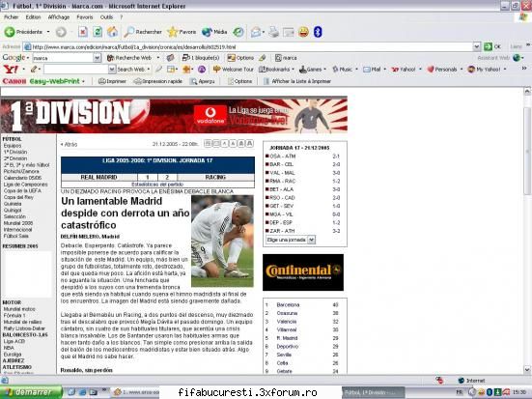
Task: Click the Atrás back link
Action: point(69,144)
